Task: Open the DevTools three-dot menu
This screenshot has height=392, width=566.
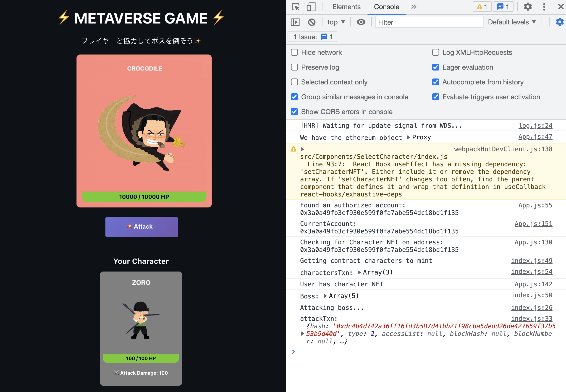Action: (x=544, y=7)
